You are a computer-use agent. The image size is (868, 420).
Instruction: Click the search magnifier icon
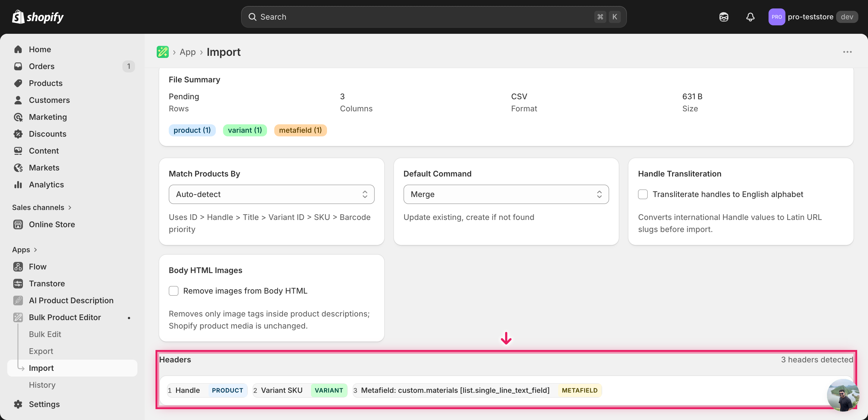[x=252, y=17]
